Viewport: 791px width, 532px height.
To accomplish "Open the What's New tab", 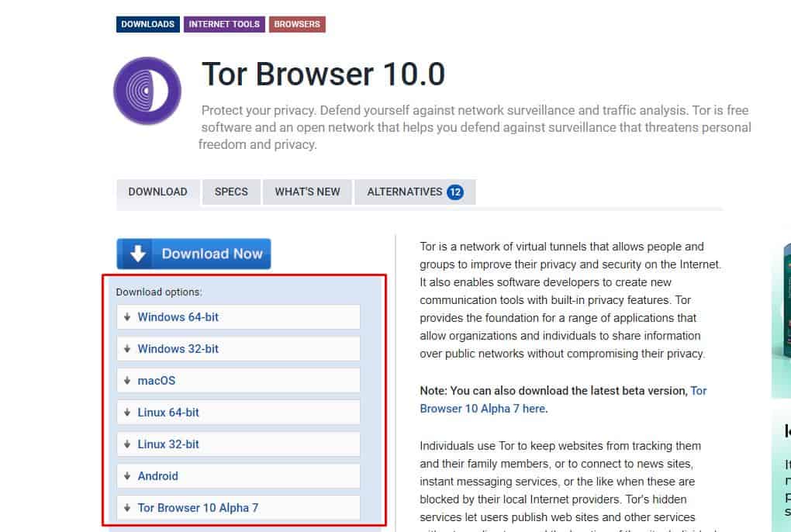I will coord(307,192).
